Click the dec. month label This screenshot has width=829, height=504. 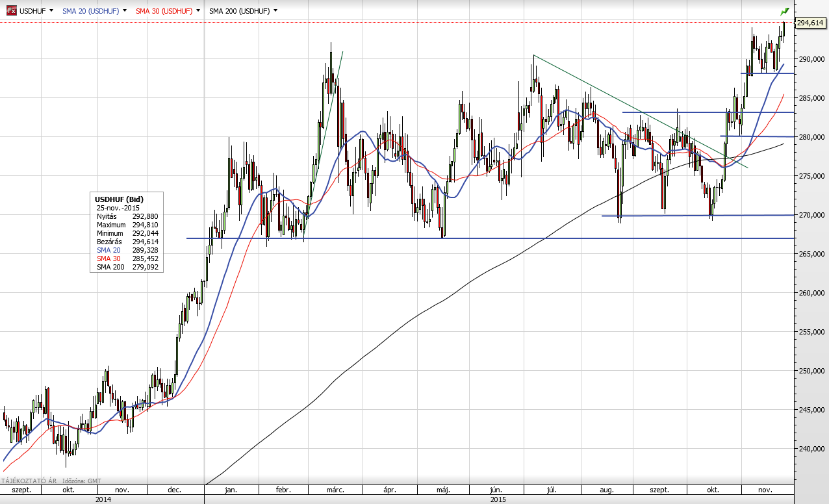[174, 490]
